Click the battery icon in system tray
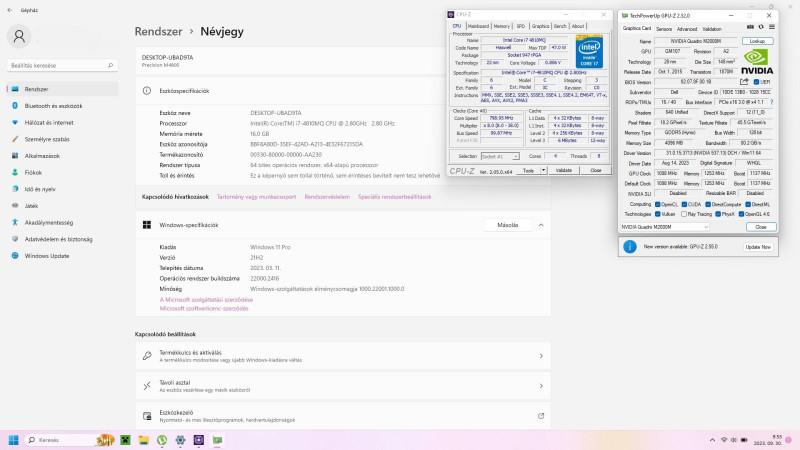The width and height of the screenshot is (800, 450). coord(744,440)
